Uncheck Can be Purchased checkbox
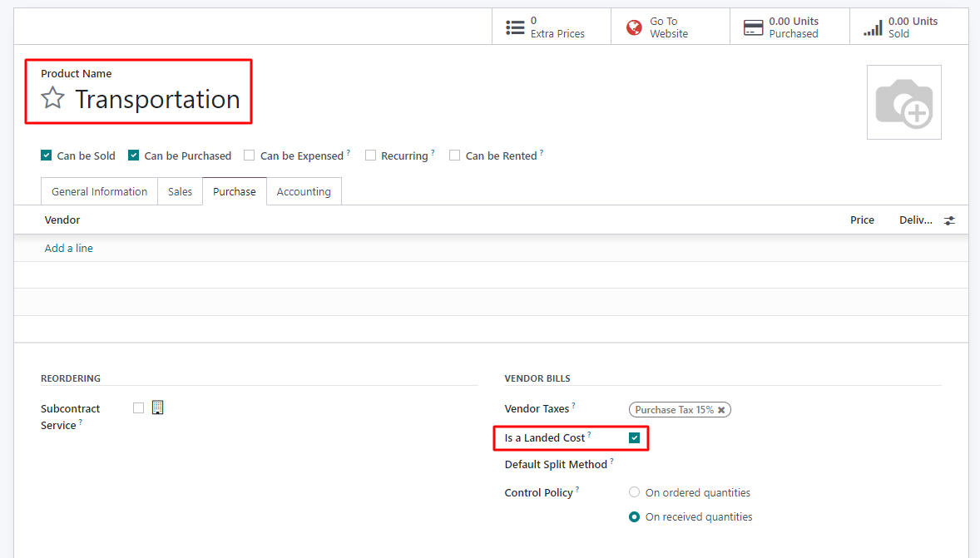 [x=133, y=155]
